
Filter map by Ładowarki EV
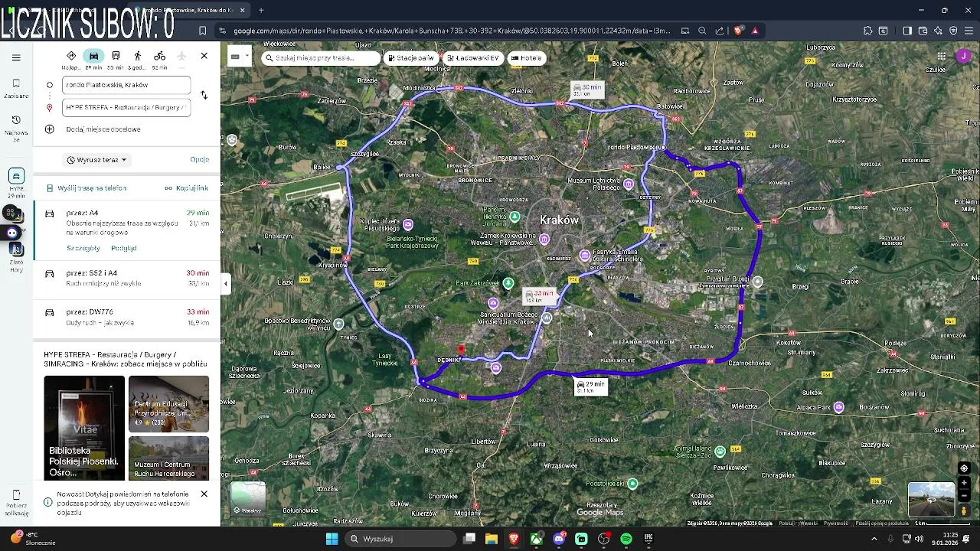coord(472,58)
